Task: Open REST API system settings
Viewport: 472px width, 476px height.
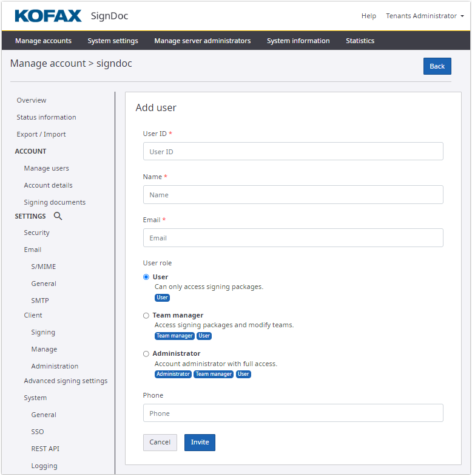Action: click(46, 449)
